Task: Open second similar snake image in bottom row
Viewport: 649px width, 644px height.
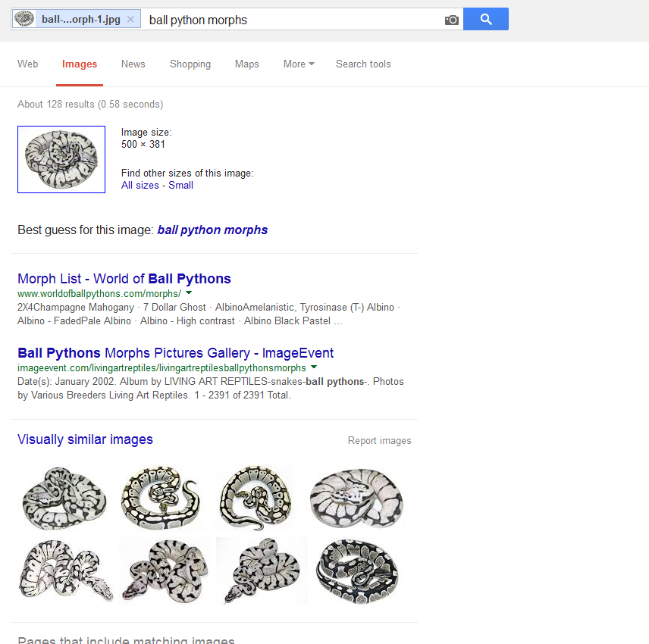Action: (165, 571)
